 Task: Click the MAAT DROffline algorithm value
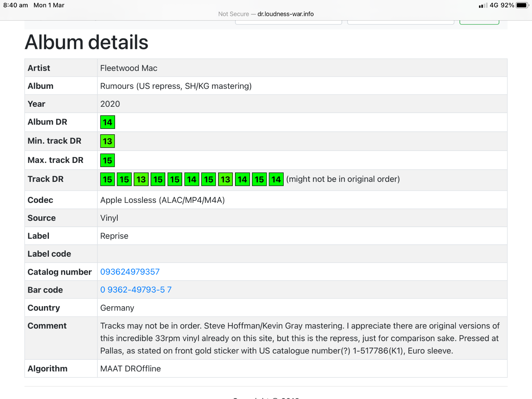[130, 368]
